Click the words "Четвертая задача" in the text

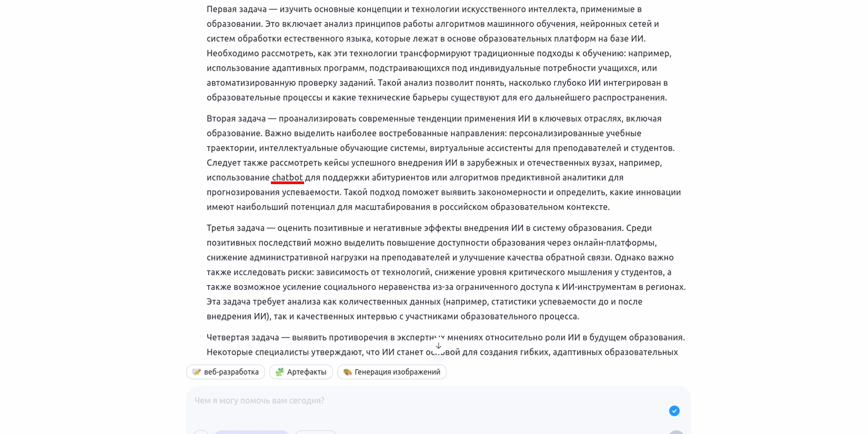[x=243, y=338]
